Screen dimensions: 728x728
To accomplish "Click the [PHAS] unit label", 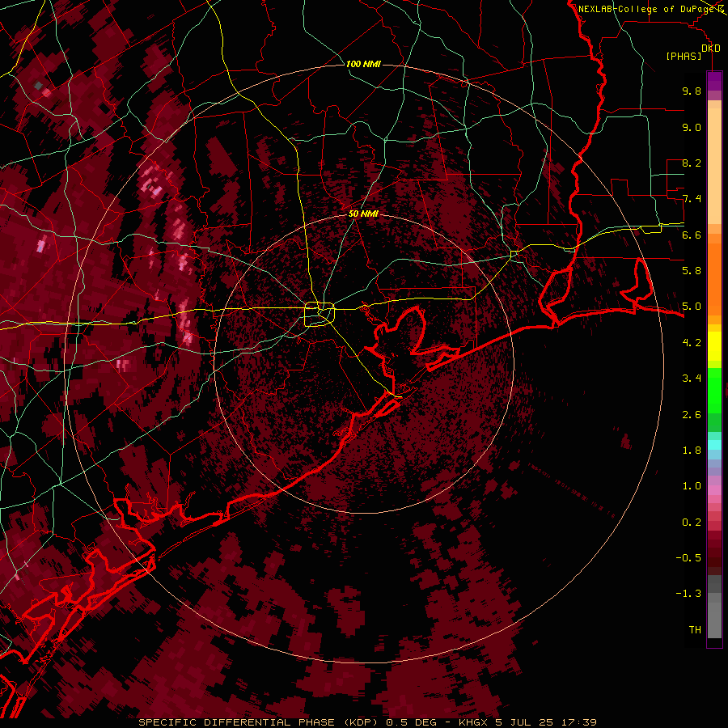I will coord(684,57).
